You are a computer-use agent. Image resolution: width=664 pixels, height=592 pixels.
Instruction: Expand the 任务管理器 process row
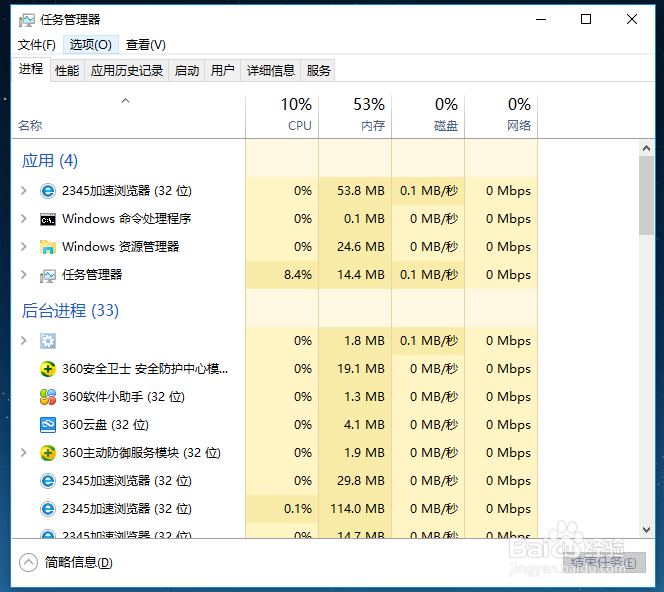click(x=24, y=274)
